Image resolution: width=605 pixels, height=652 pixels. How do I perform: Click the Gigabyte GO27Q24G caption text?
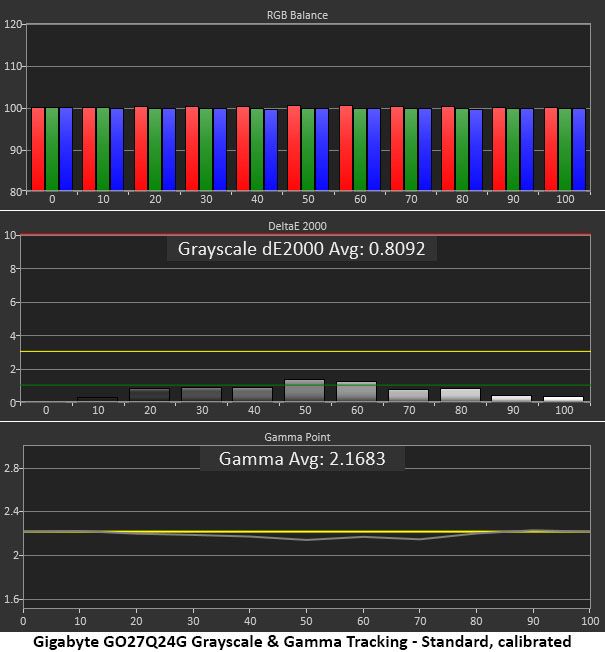[x=302, y=641]
